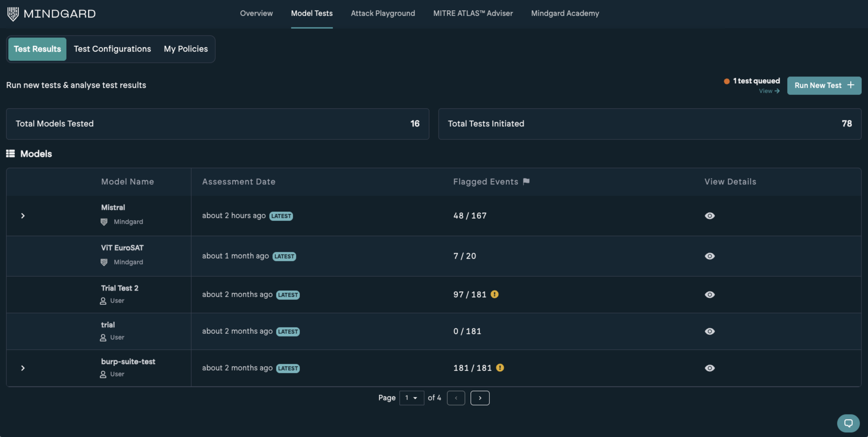Screen dimensions: 868x437
Task: Click warning icon next to 181 / 181
Action: (x=500, y=368)
